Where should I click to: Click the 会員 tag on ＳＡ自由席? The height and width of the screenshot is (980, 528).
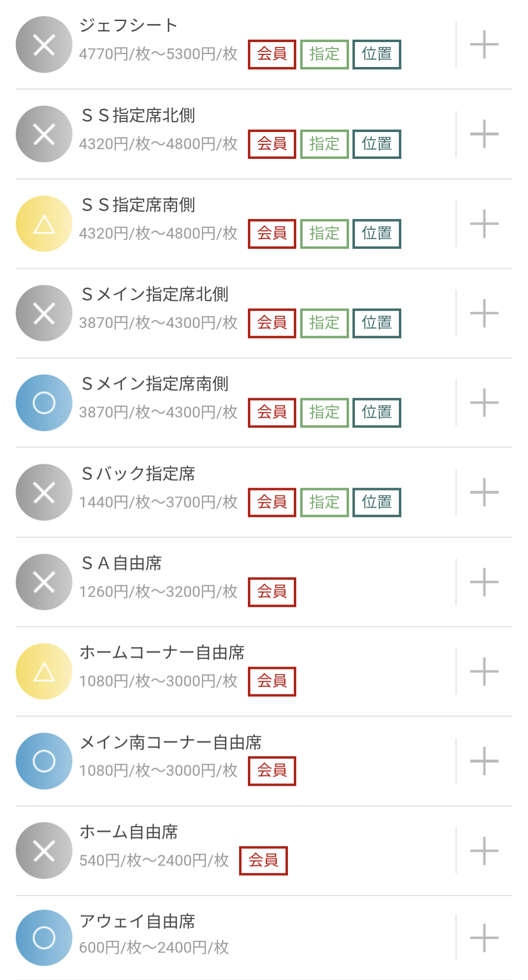click(272, 592)
